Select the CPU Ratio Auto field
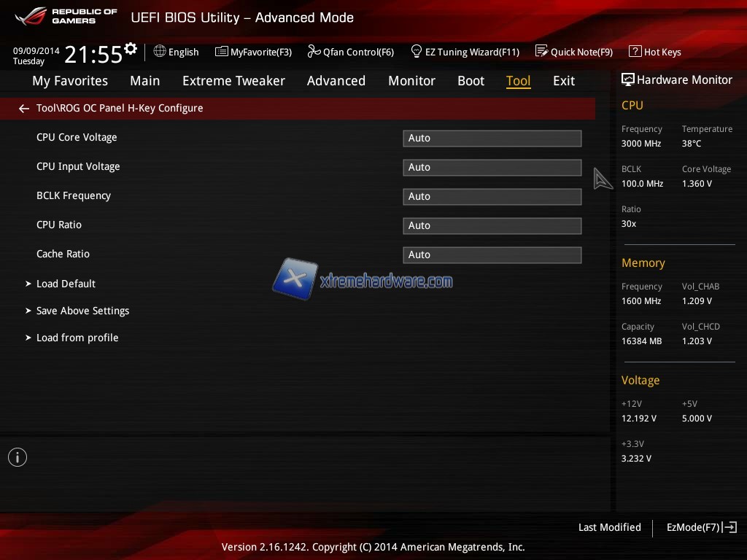The height and width of the screenshot is (560, 747). coord(492,225)
